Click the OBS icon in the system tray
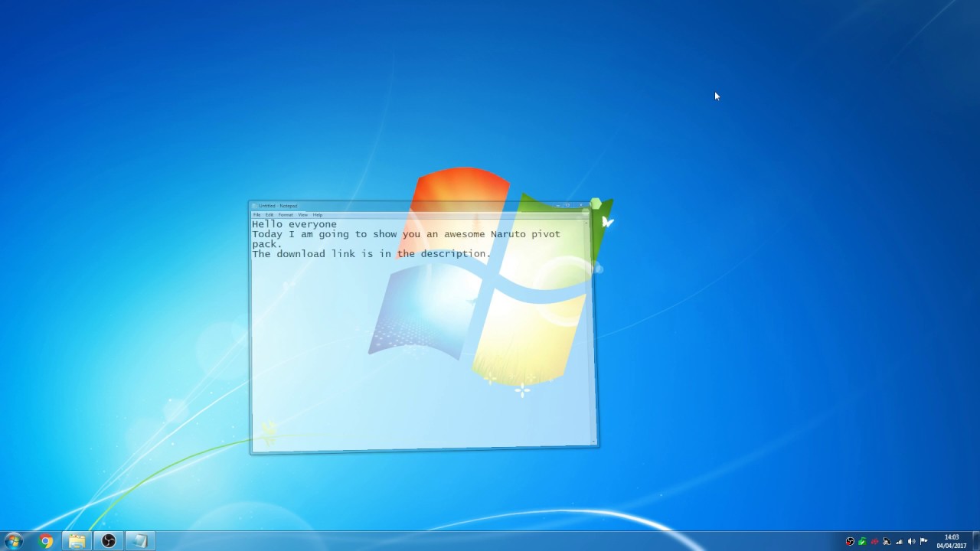Image resolution: width=980 pixels, height=551 pixels. (850, 541)
